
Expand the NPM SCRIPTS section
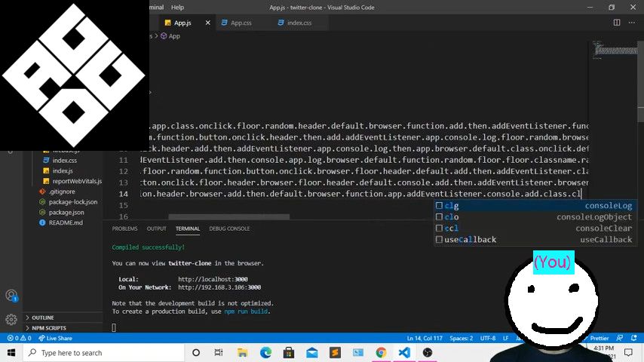pos(48,328)
